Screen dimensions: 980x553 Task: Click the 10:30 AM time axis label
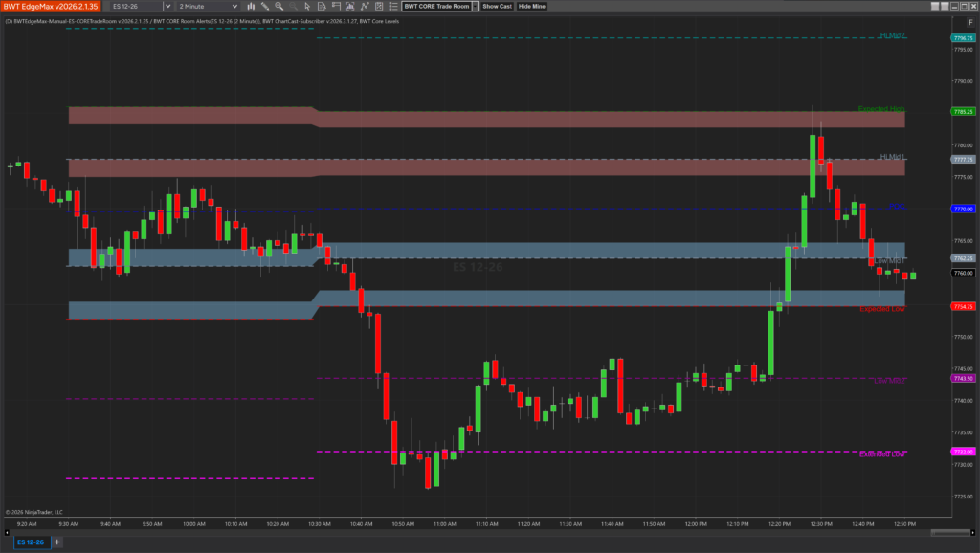(x=320, y=523)
